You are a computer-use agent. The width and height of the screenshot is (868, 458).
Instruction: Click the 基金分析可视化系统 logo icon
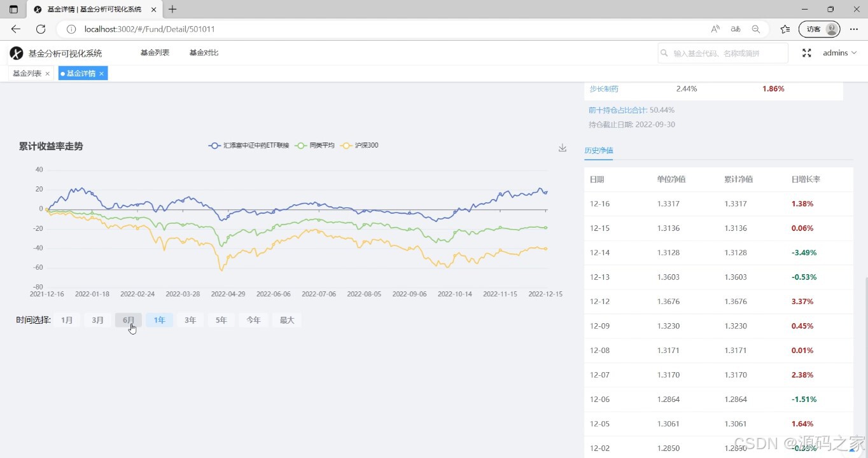click(x=17, y=53)
